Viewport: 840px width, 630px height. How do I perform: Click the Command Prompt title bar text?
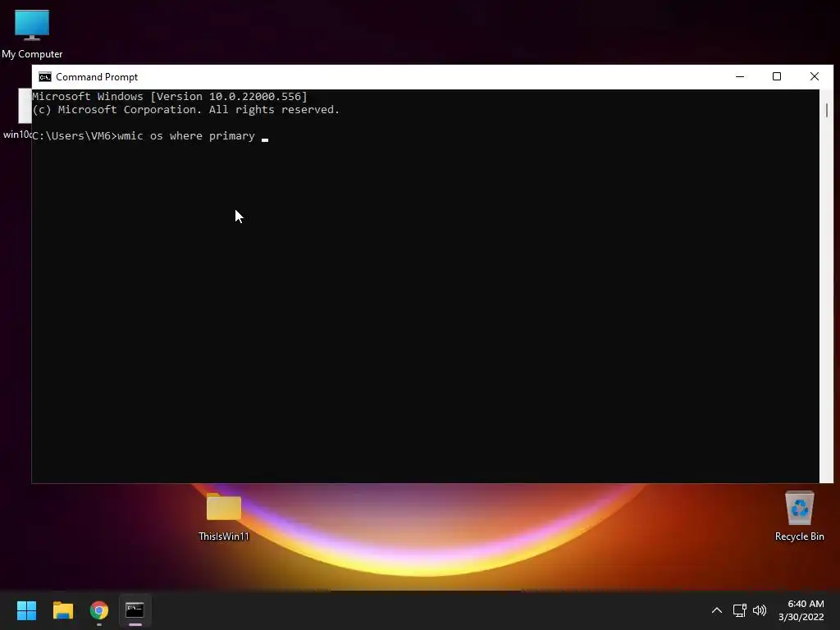click(97, 77)
